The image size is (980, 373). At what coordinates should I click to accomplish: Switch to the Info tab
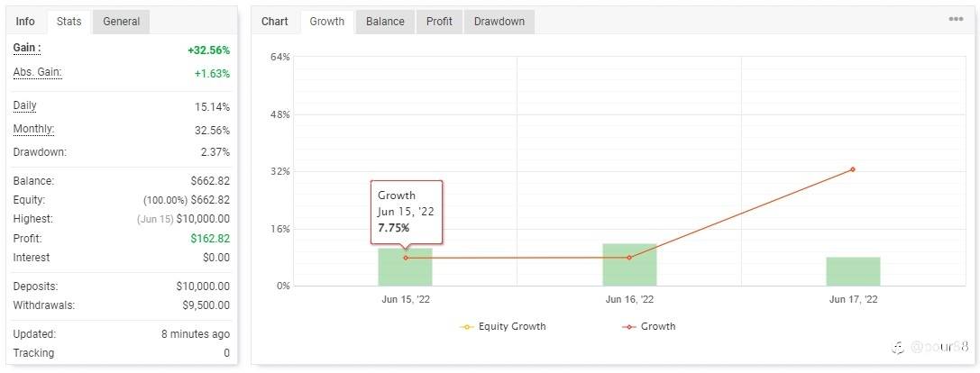(25, 22)
